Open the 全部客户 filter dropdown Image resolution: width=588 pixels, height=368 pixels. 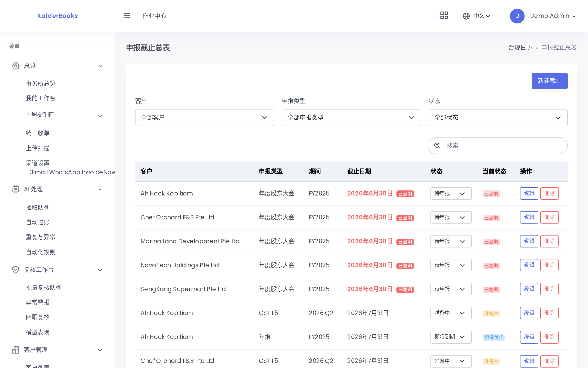[x=204, y=118]
